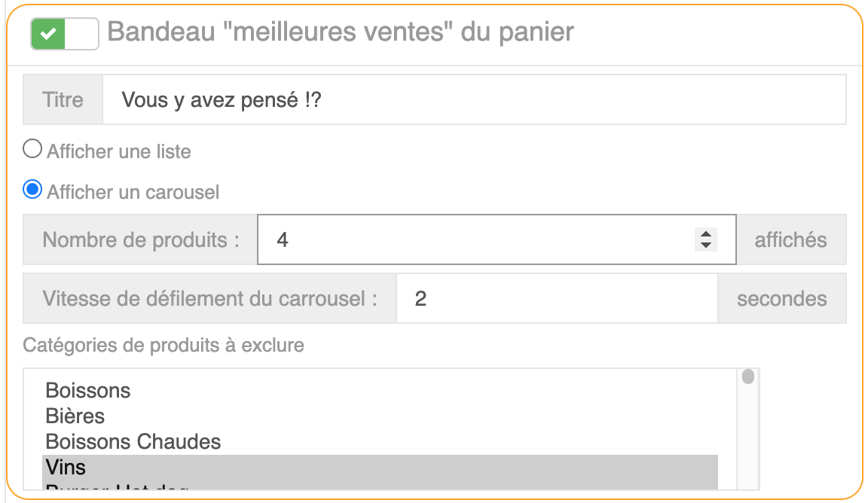Increase the number of products with up arrow
Image resolution: width=868 pixels, height=503 pixels.
(x=706, y=234)
